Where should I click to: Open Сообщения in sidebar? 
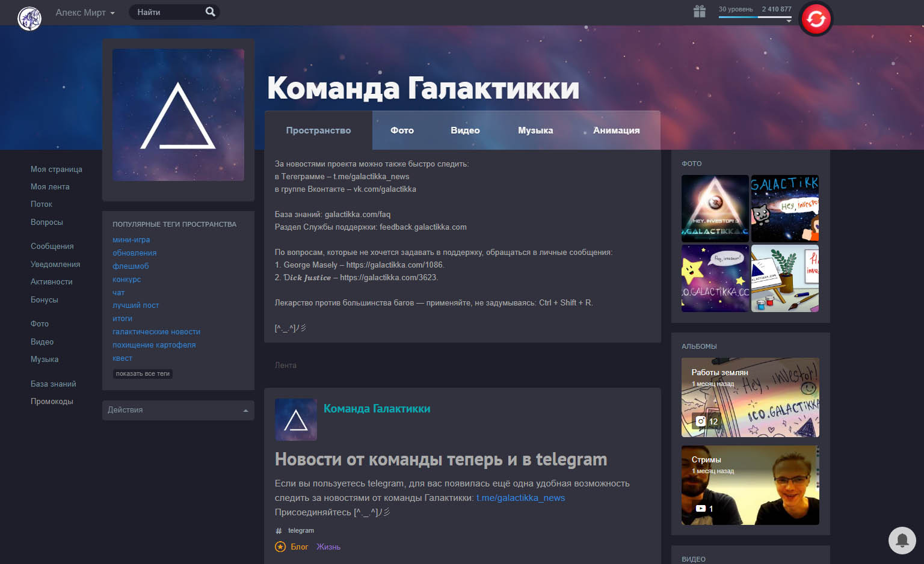click(x=52, y=247)
